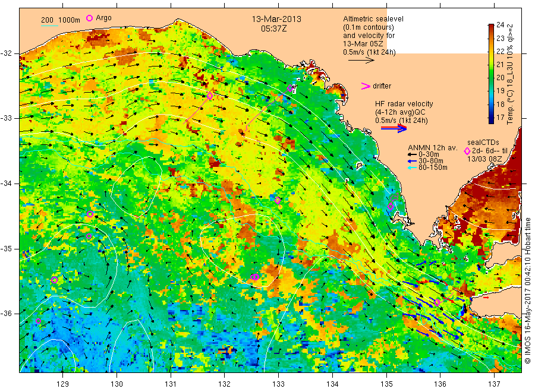The height and width of the screenshot is (392, 535).
Task: Click the cyan 200m isobath legend line
Action: click(x=49, y=26)
